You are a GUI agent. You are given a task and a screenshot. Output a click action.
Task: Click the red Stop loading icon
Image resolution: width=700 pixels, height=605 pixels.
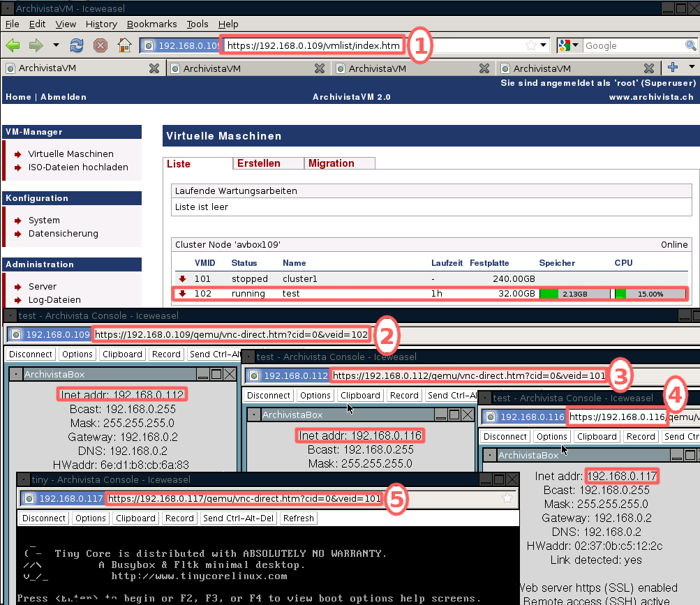point(100,45)
